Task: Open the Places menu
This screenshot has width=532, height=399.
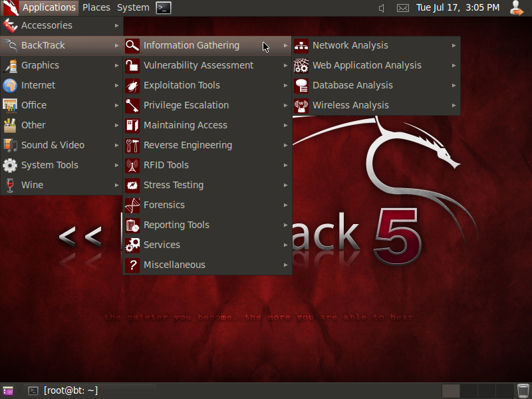Action: click(96, 8)
